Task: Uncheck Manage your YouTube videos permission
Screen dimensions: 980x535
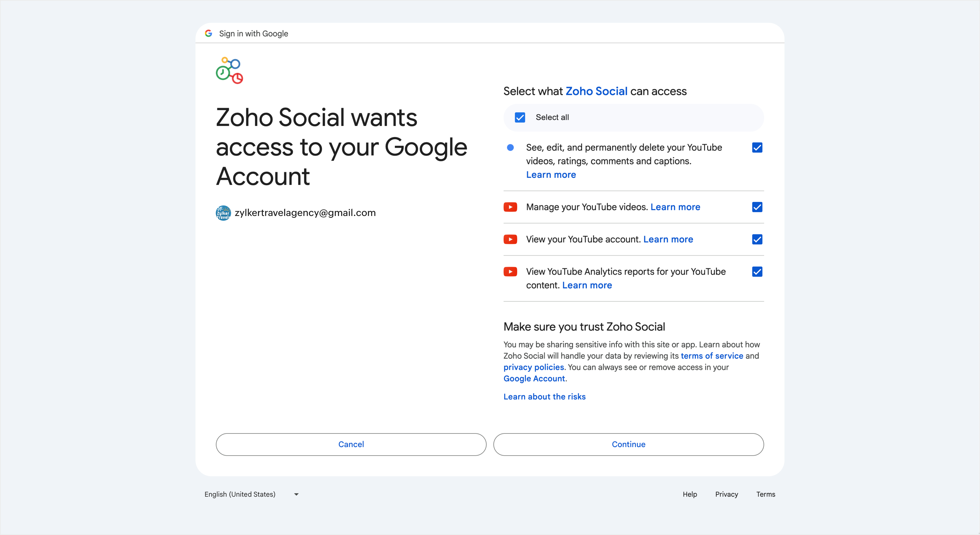Action: (757, 207)
